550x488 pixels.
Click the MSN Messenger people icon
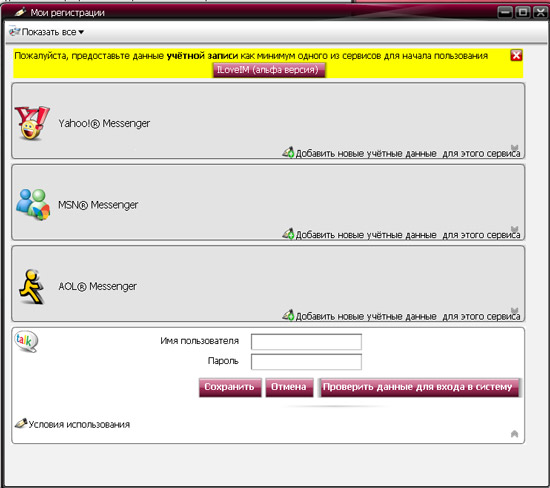(33, 204)
